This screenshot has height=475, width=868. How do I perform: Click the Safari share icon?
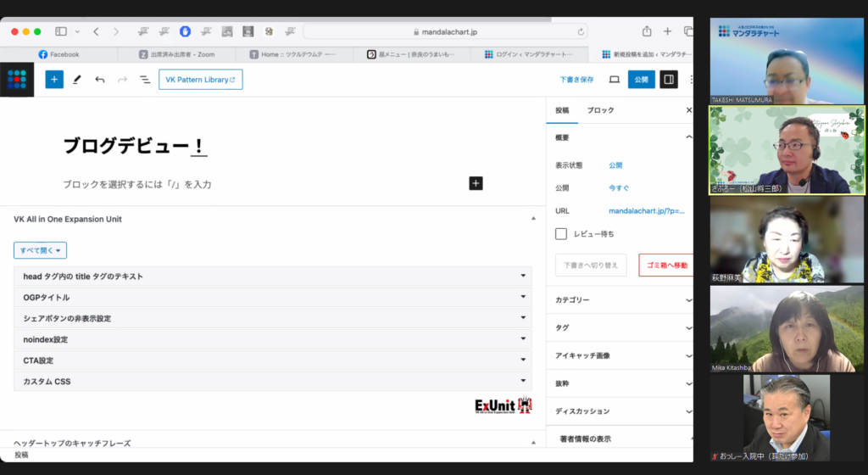[x=647, y=31]
